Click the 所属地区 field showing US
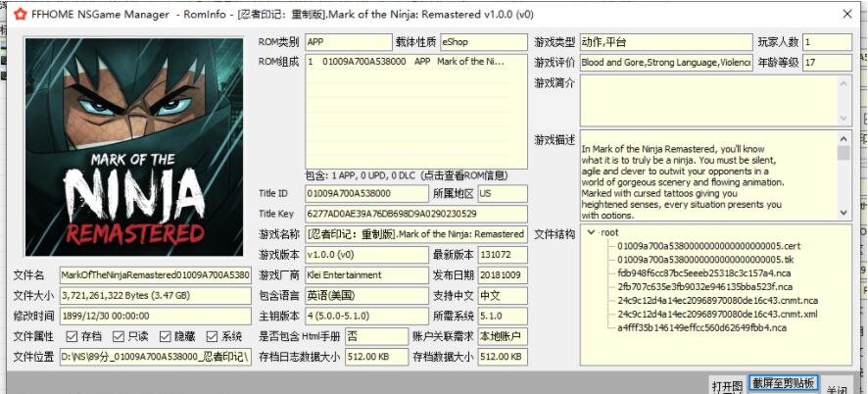Viewport: 868px width, 394px height. click(503, 193)
